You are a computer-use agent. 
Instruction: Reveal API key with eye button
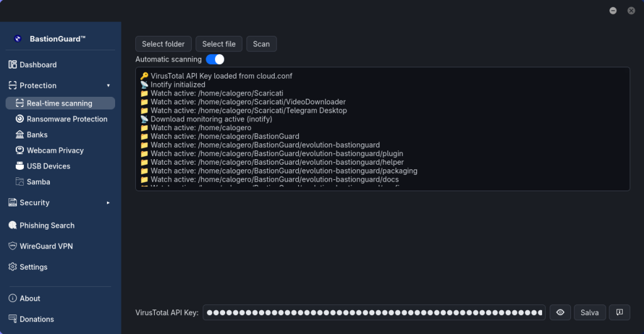pyautogui.click(x=560, y=313)
